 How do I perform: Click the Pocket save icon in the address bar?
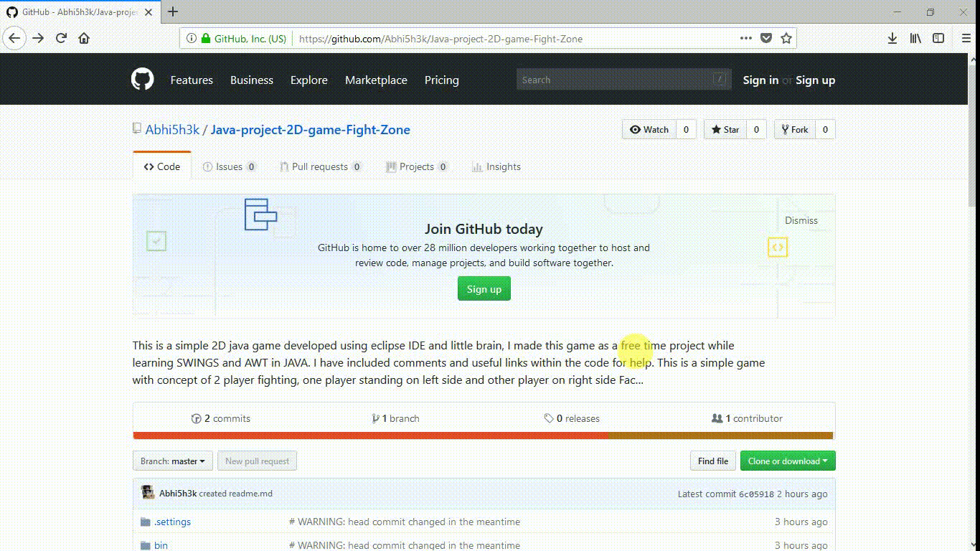(765, 39)
